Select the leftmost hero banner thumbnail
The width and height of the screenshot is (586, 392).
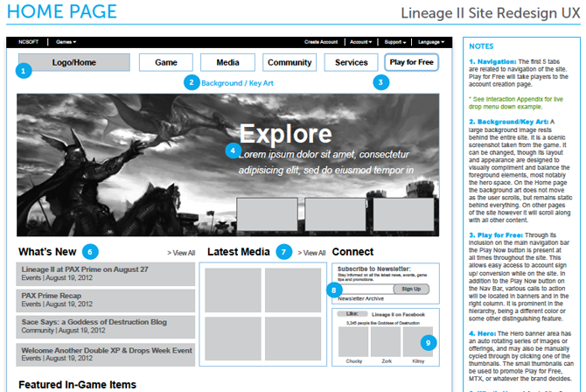click(267, 214)
